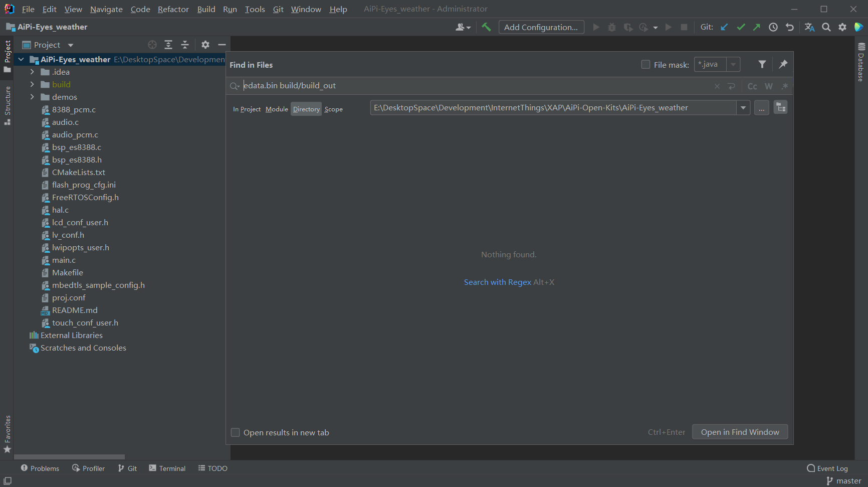Image resolution: width=868 pixels, height=487 pixels.
Task: Select main.c in project tree
Action: (x=64, y=260)
